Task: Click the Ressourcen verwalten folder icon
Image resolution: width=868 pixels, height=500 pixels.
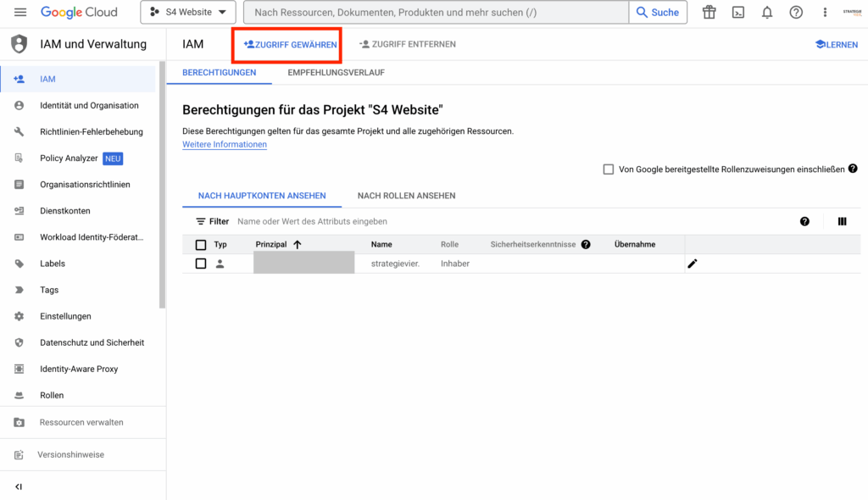Action: pyautogui.click(x=19, y=423)
